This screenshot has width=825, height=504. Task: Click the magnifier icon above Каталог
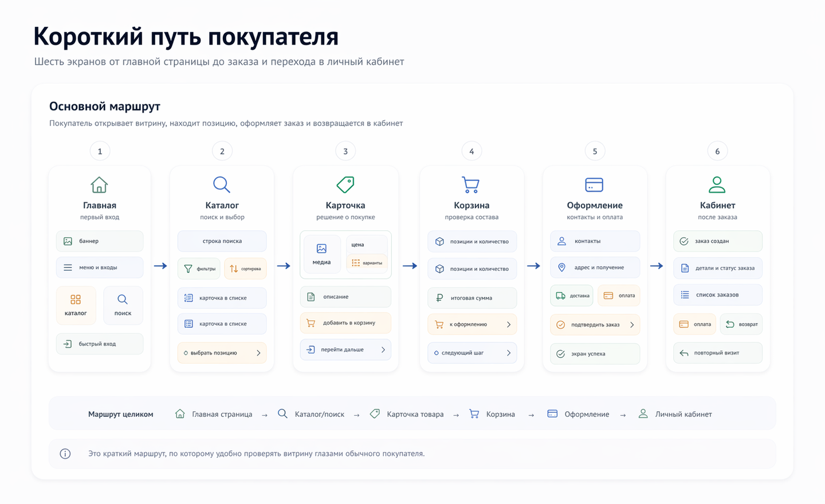pos(222,184)
